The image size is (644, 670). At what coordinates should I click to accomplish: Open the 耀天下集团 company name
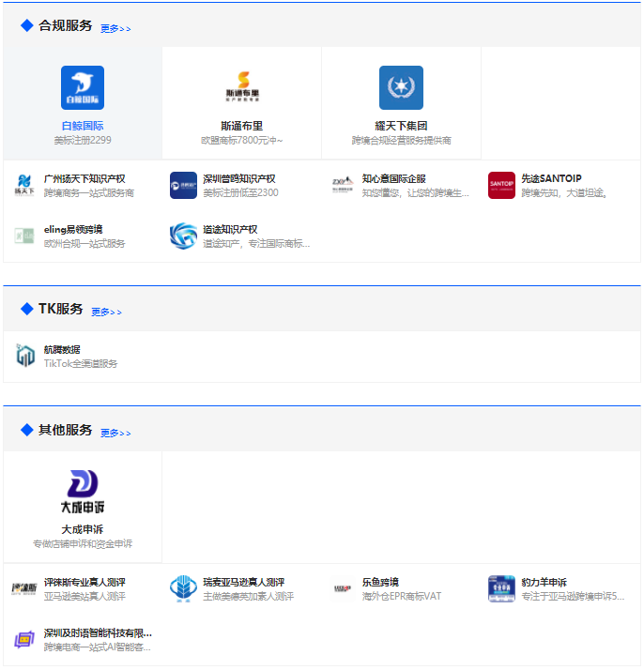(401, 126)
